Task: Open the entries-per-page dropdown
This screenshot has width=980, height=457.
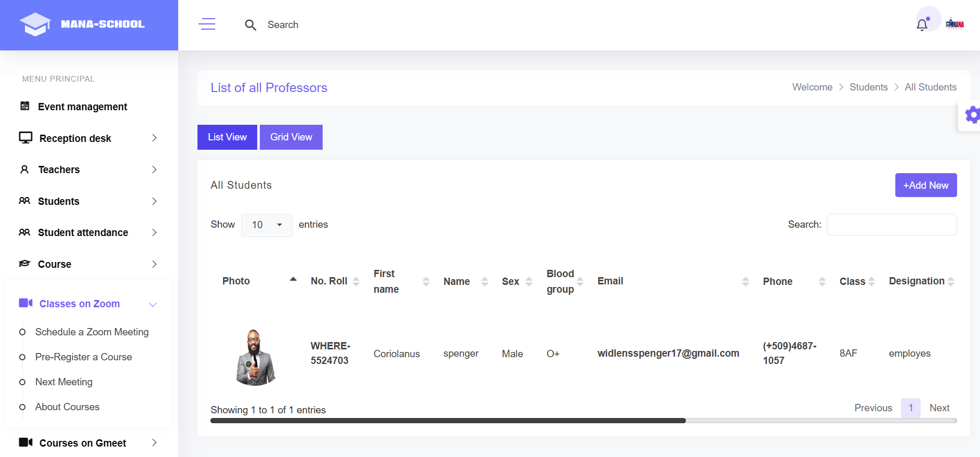Action: pyautogui.click(x=267, y=225)
